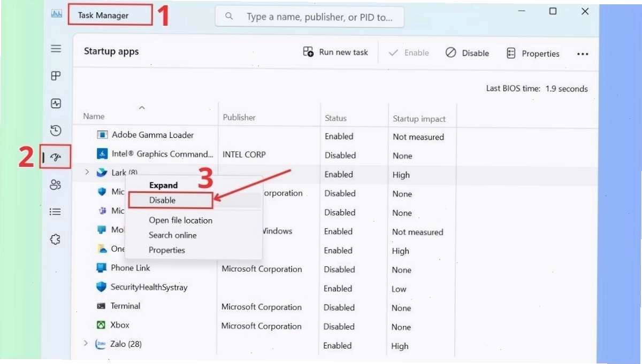
Task: Choose Expand in the context menu
Action: [163, 185]
